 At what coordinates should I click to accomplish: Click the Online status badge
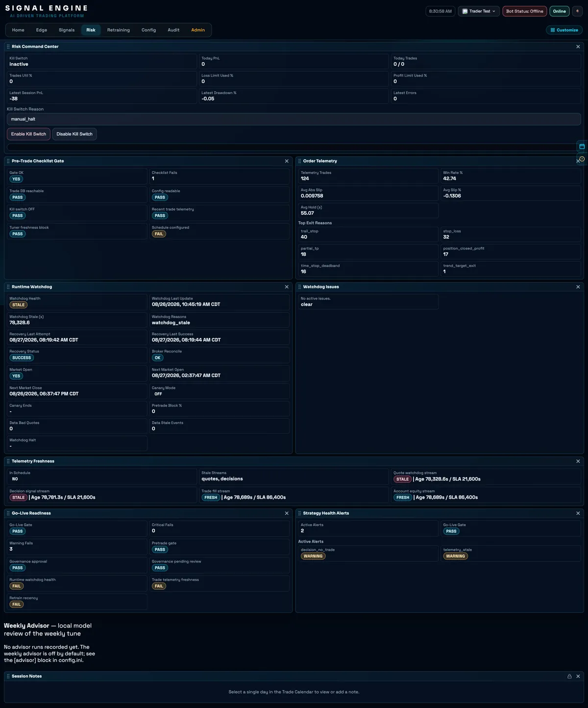(x=559, y=11)
